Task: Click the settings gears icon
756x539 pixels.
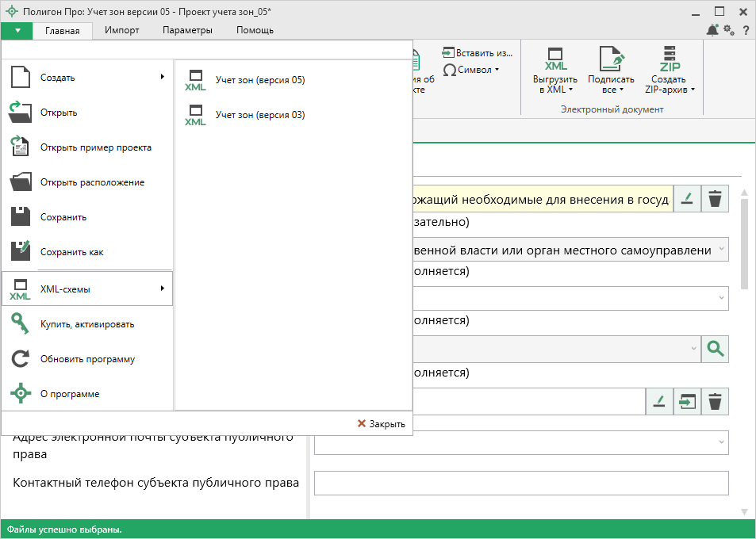Action: [x=729, y=30]
